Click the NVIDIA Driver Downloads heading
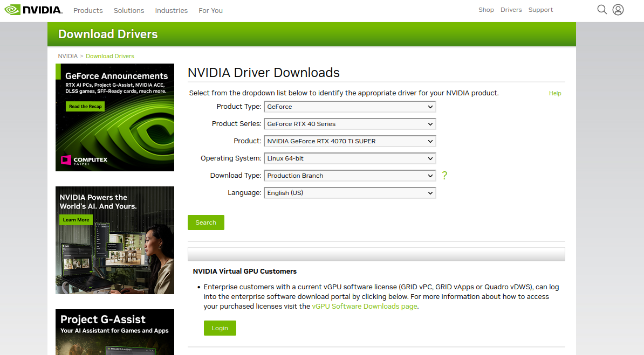This screenshot has height=355, width=644. [264, 73]
